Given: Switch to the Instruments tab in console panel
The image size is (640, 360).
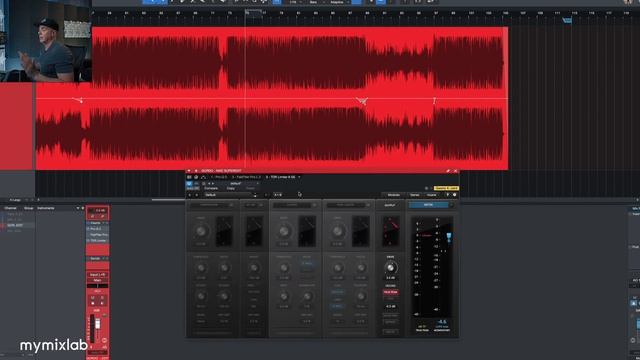Looking at the screenshot, I should (x=46, y=208).
